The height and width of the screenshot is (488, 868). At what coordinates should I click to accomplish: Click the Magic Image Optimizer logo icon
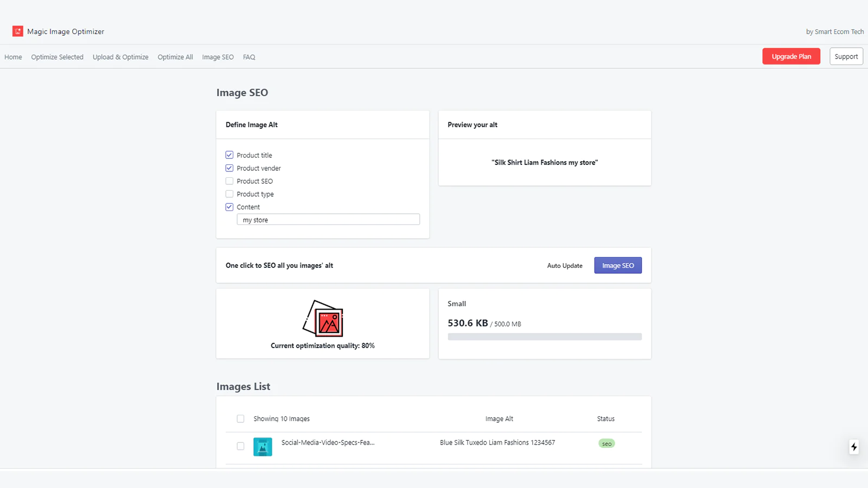point(17,31)
